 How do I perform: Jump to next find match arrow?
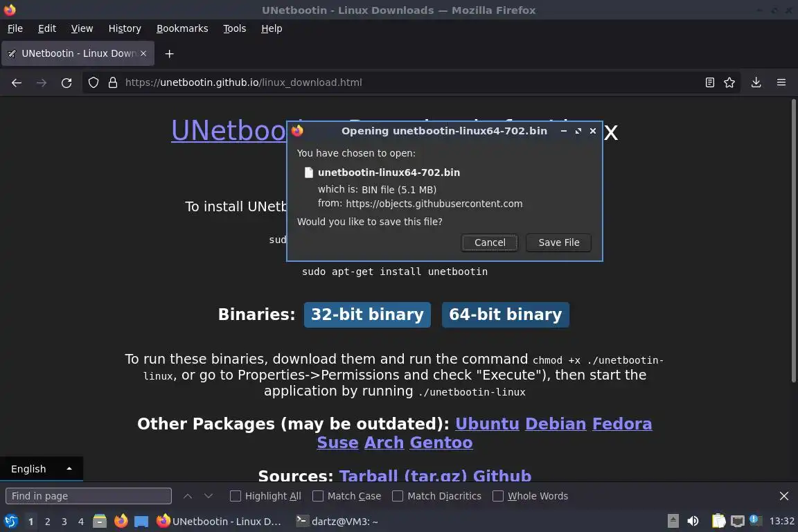click(x=208, y=496)
